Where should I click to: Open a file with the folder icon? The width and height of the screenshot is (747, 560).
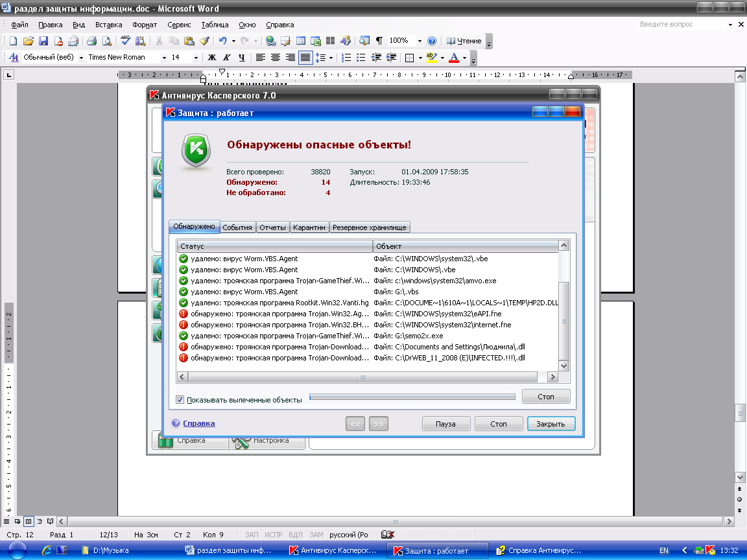(29, 41)
